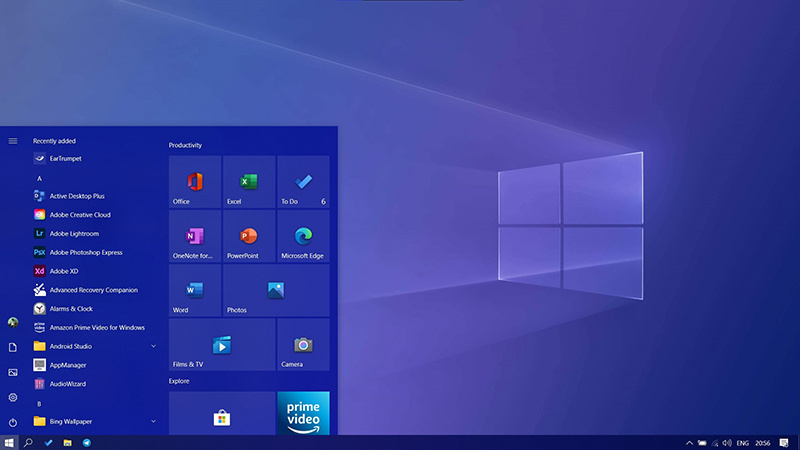Open the Prime Video tile
The height and width of the screenshot is (450, 800).
(303, 414)
